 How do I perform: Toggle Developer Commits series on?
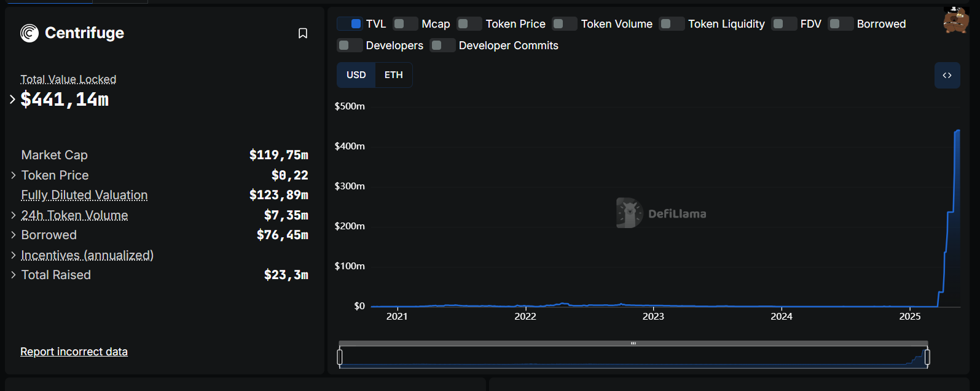(x=442, y=45)
